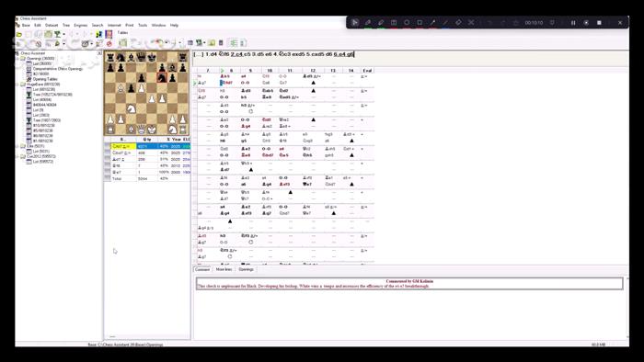Click the green tree-structure toolbar icon
Viewport: 644px width, 362px height.
(x=200, y=42)
